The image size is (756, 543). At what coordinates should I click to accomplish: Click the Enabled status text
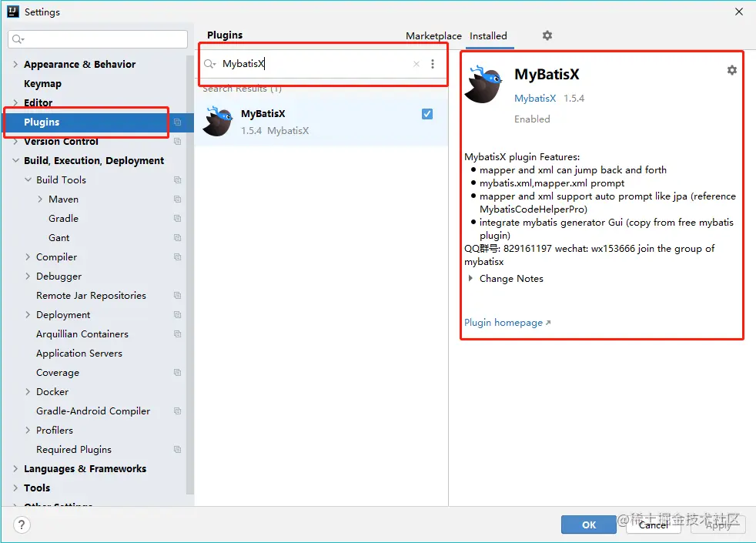pyautogui.click(x=532, y=119)
